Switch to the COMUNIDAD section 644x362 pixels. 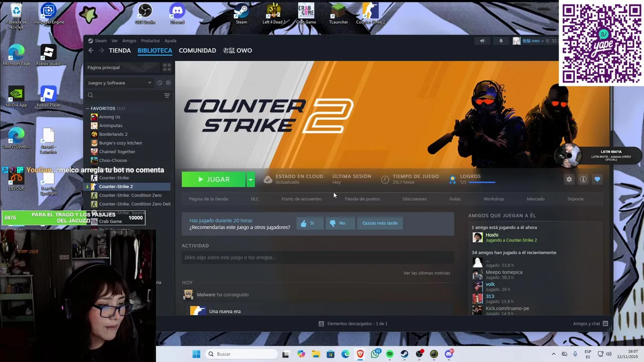pos(197,50)
